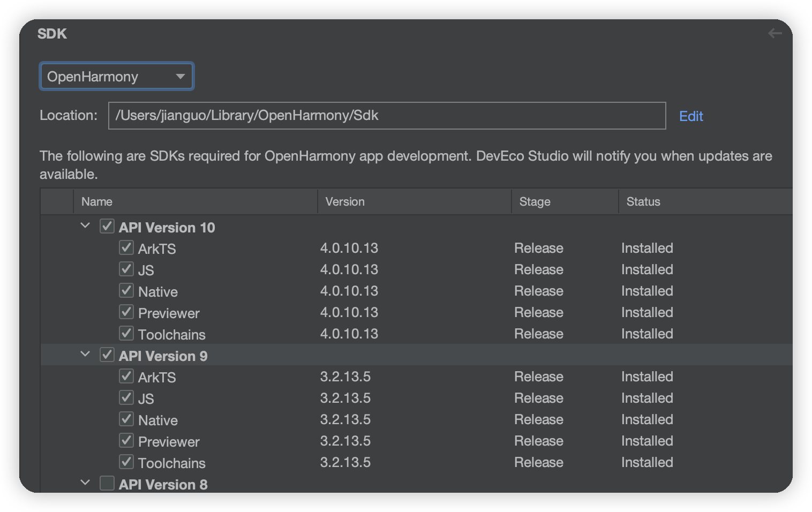Uncheck Native under API Version 10

(x=126, y=290)
